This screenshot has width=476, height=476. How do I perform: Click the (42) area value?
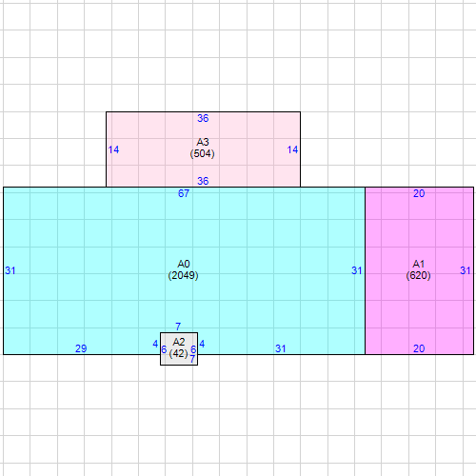tap(179, 353)
